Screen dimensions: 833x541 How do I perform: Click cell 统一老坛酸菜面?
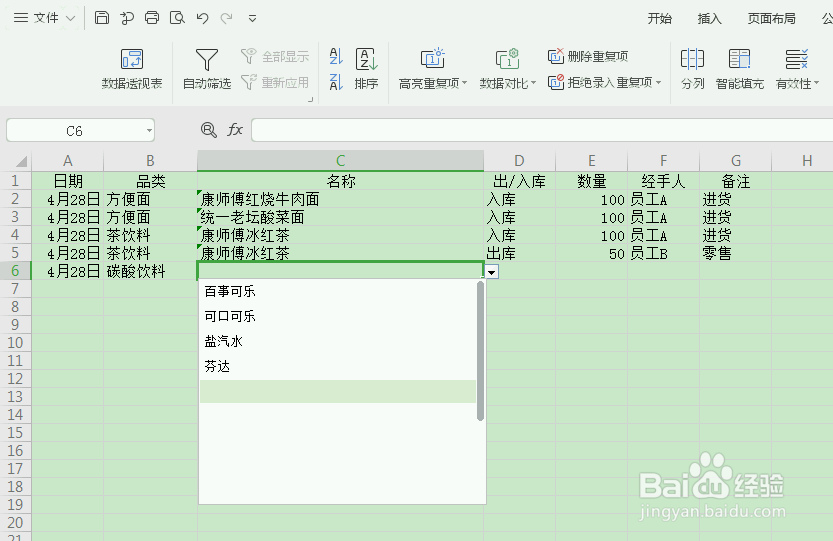(x=341, y=217)
